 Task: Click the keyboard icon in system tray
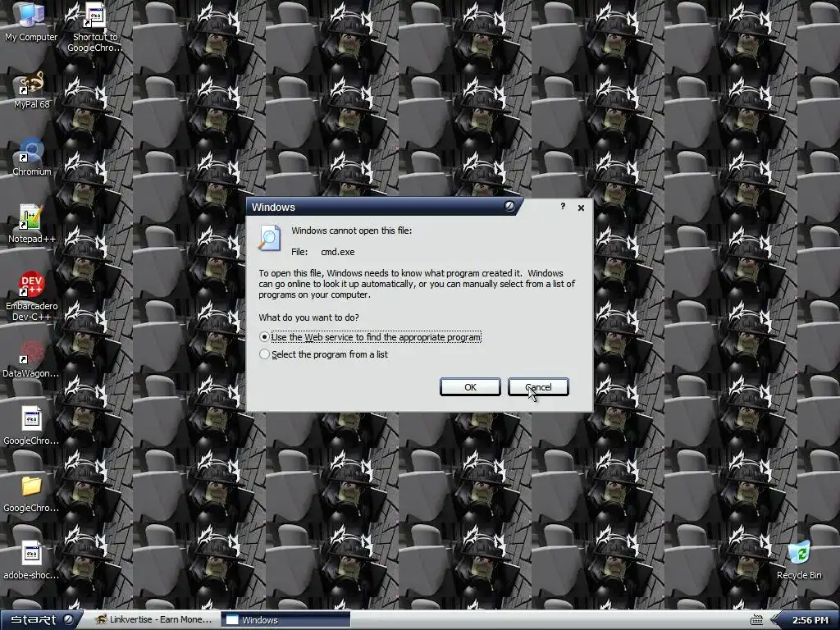click(x=756, y=620)
